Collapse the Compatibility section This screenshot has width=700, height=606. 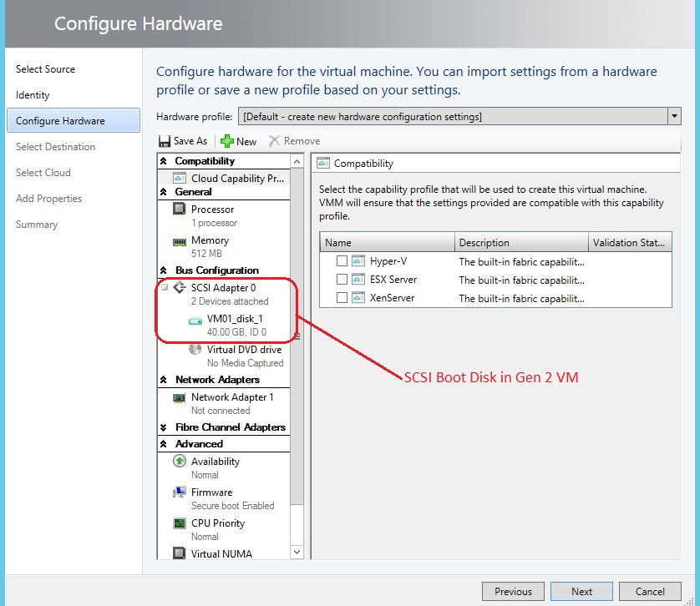click(164, 161)
